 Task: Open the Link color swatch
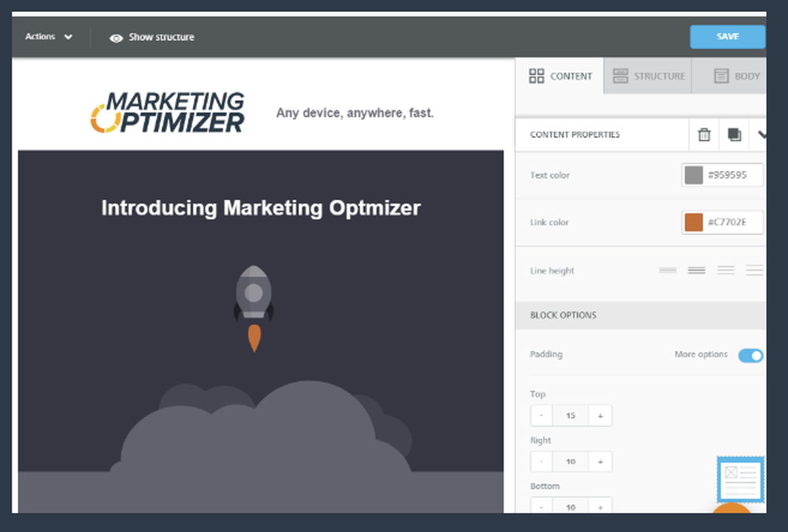pos(693,222)
